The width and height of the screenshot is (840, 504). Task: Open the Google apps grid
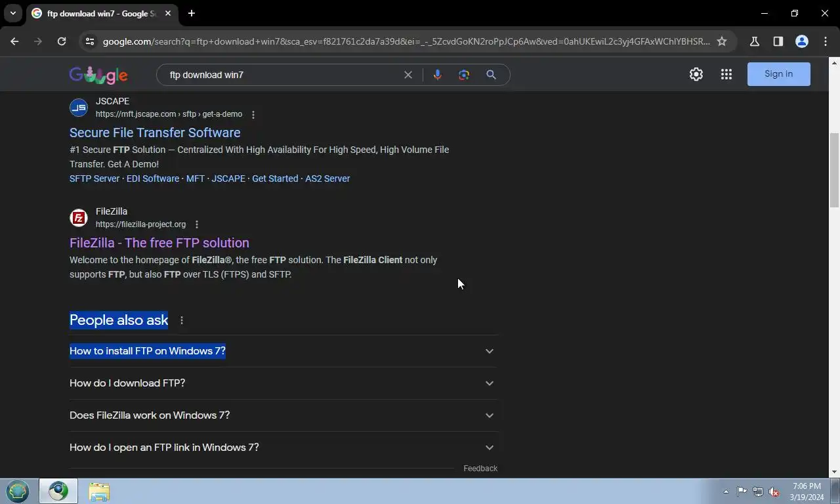coord(726,74)
